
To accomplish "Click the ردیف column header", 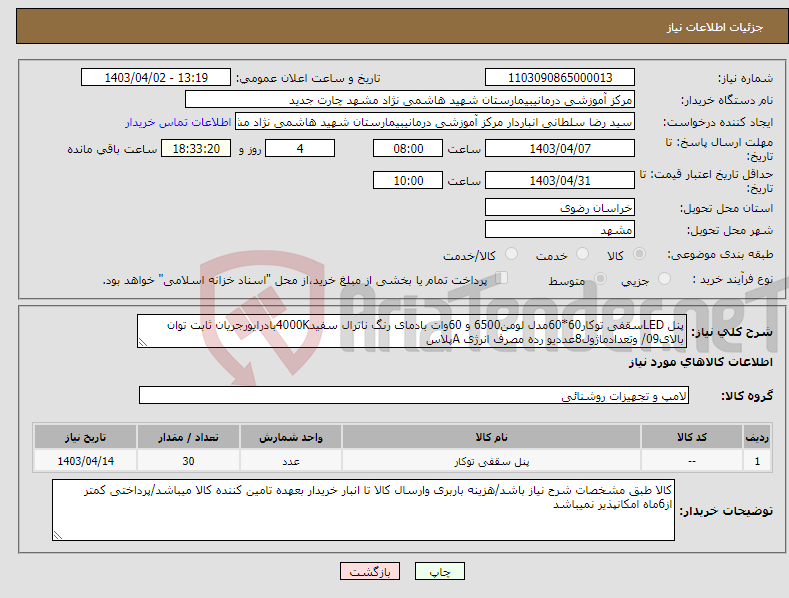I will (x=757, y=437).
